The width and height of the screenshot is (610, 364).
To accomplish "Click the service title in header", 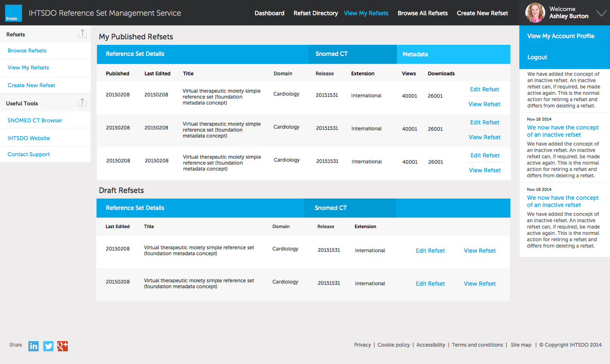I will (105, 13).
